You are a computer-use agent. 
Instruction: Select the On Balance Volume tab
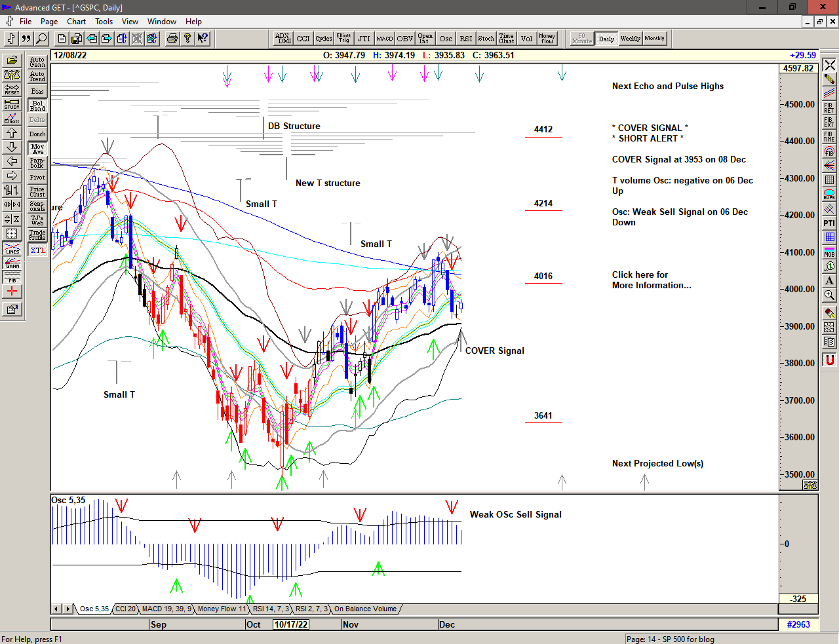(365, 609)
